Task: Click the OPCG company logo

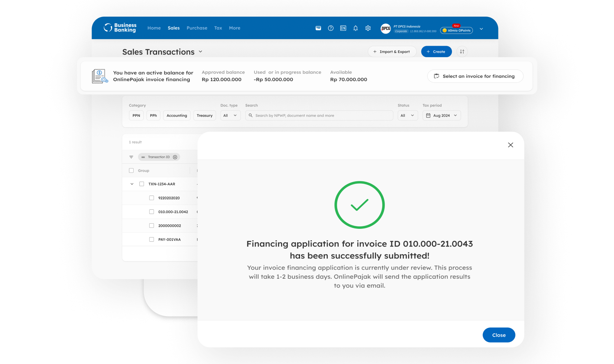Action: click(385, 28)
